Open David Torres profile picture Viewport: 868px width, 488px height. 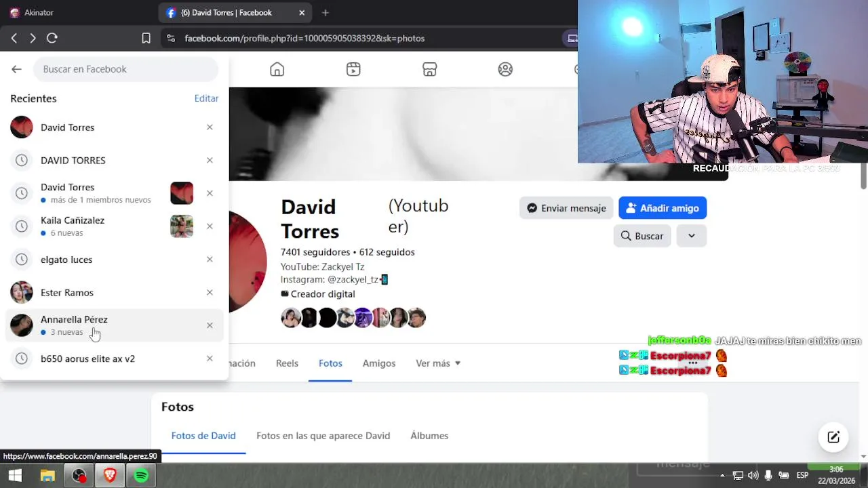(248, 262)
